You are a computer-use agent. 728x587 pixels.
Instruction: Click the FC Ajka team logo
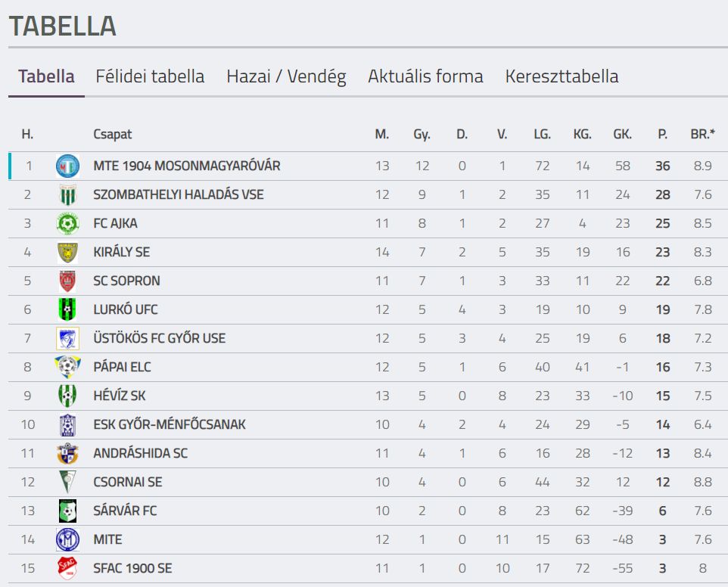[68, 224]
